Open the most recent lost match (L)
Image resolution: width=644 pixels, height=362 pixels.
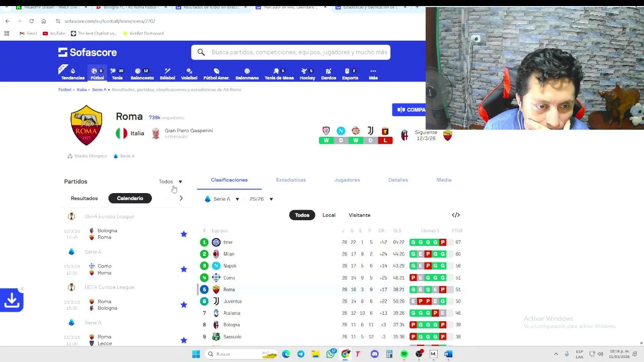click(x=385, y=135)
